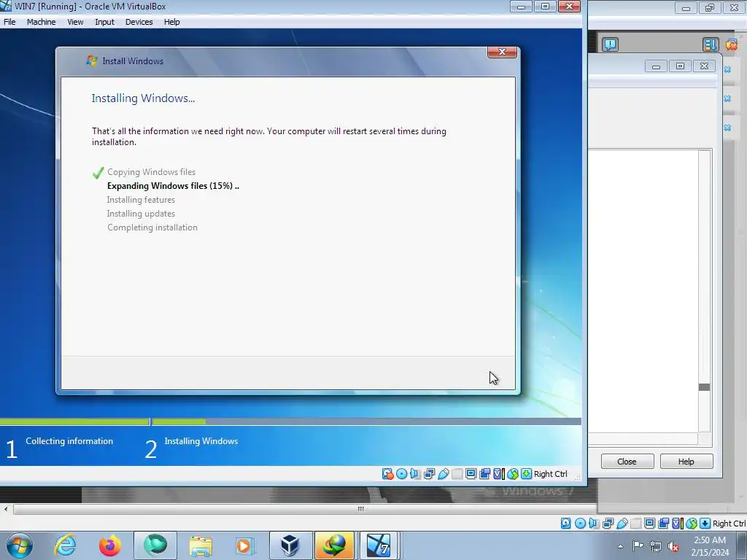Click hard disk activity icon in WIN7 status bar
The height and width of the screenshot is (560, 747).
(x=388, y=474)
